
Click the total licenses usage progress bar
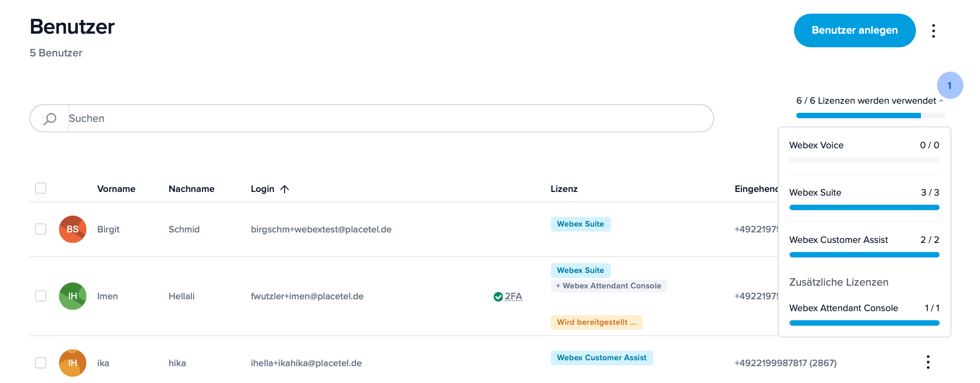click(x=870, y=116)
